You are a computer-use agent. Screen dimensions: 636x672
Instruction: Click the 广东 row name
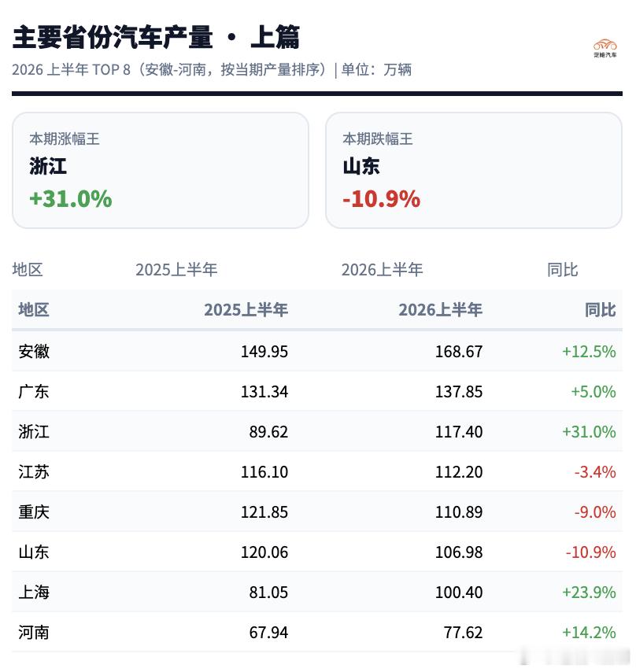tap(34, 391)
